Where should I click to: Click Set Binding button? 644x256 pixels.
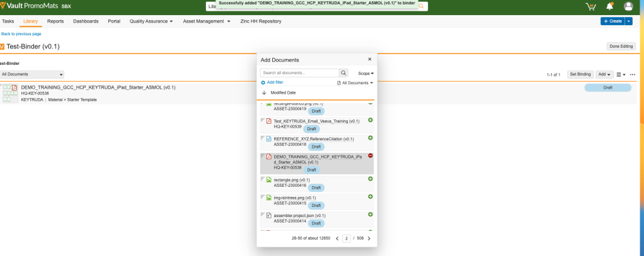pyautogui.click(x=580, y=74)
